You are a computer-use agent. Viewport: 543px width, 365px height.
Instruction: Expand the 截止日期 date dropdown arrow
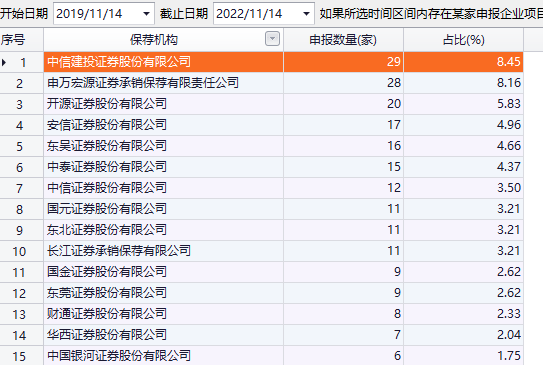[x=306, y=14]
